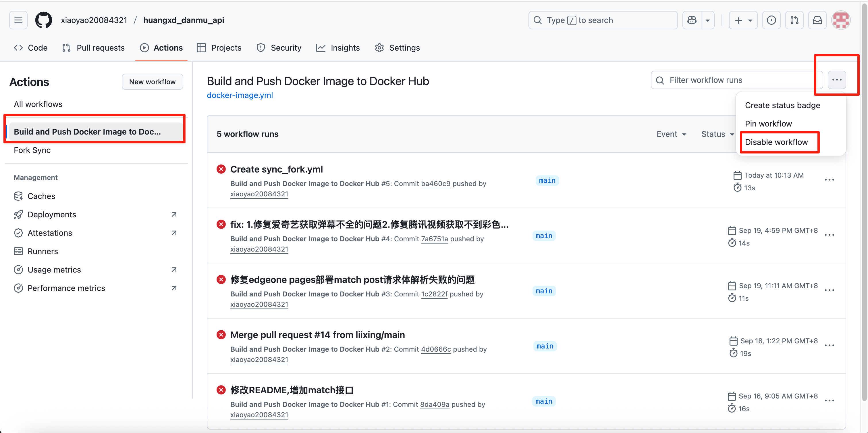Open commit 4d0666c link
868x433 pixels.
pos(436,349)
